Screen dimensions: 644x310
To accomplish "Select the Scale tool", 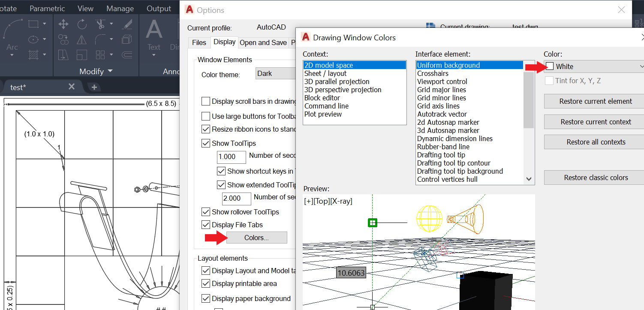I will [82, 55].
